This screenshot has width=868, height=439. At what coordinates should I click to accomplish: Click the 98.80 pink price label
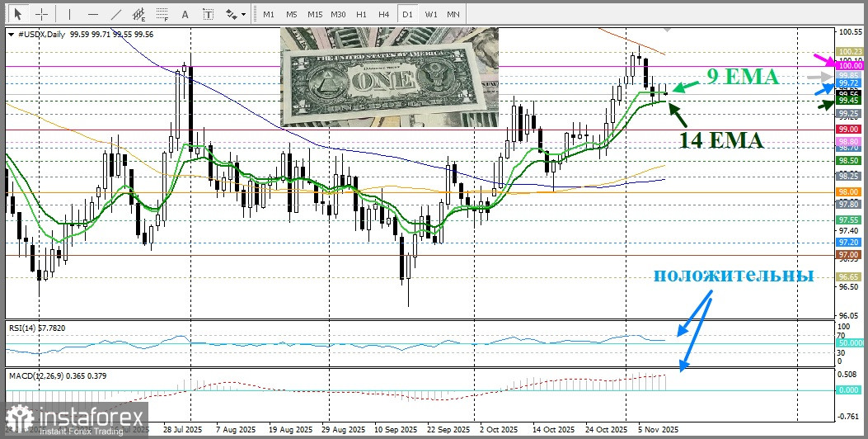tap(848, 141)
